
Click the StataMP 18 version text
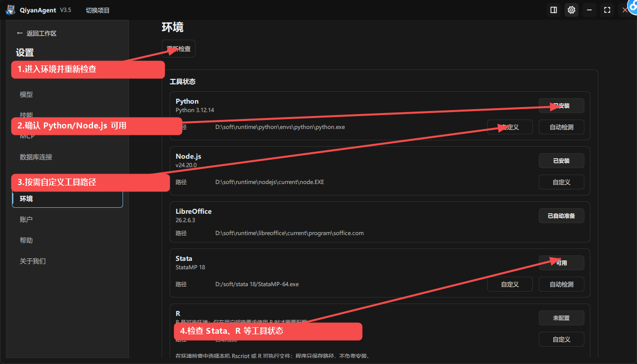pos(190,267)
